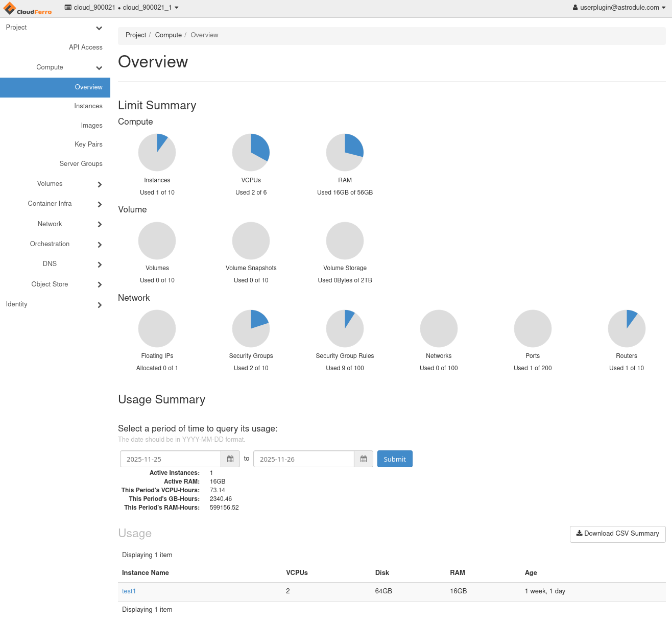Expand the Network sidebar section
This screenshot has height=624, width=672.
click(x=55, y=224)
